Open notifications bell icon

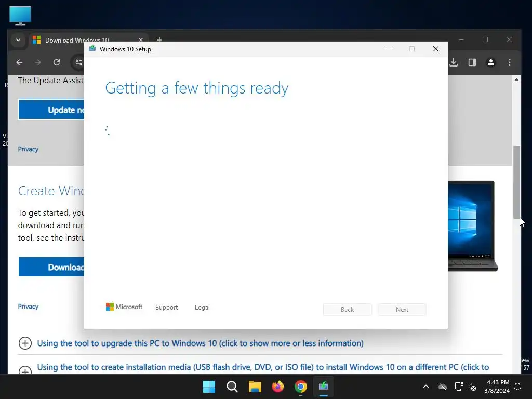pyautogui.click(x=518, y=387)
